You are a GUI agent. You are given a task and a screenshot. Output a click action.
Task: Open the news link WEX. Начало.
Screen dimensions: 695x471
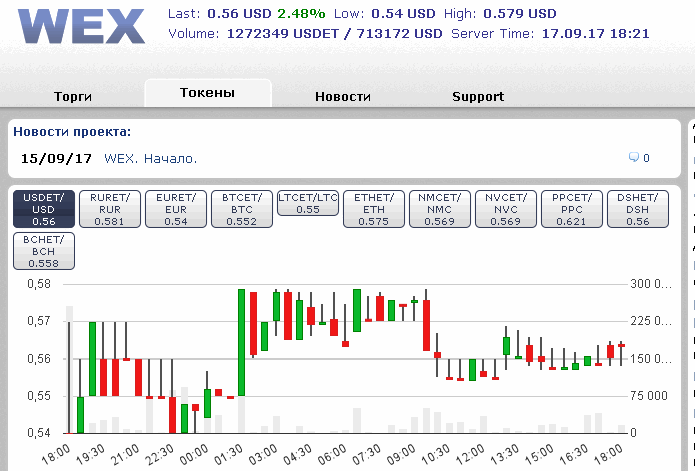(x=150, y=159)
